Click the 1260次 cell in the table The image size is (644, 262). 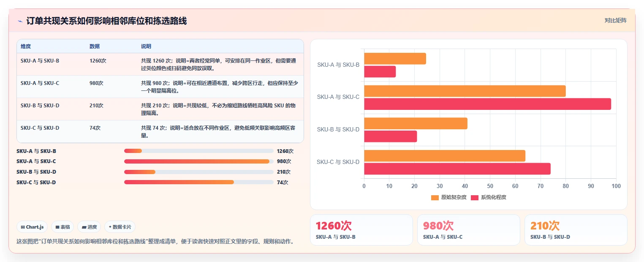[x=98, y=60]
